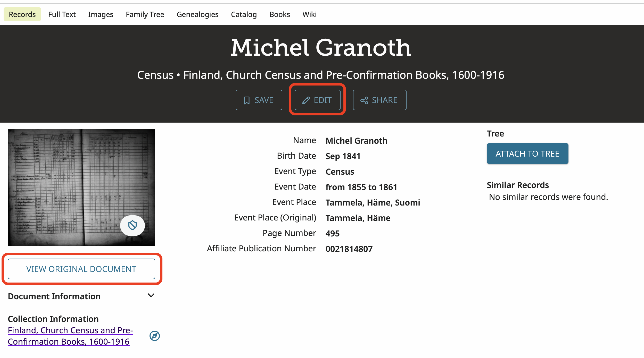Click View Original Document button
The height and width of the screenshot is (358, 644).
pyautogui.click(x=81, y=269)
